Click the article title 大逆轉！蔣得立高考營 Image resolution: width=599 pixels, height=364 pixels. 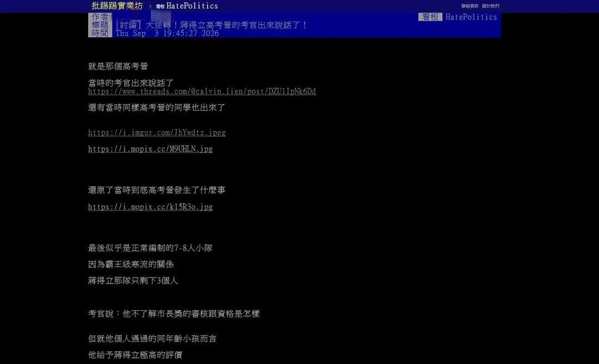tap(211, 25)
